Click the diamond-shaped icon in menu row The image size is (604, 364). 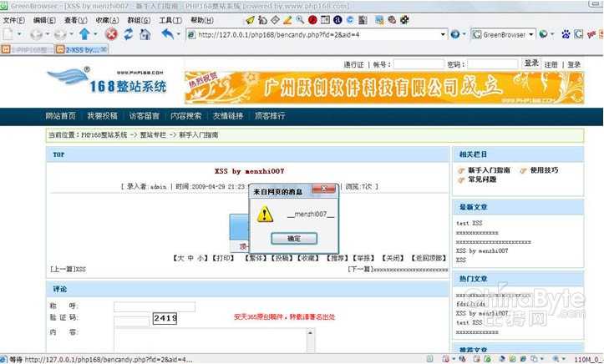tap(275, 20)
